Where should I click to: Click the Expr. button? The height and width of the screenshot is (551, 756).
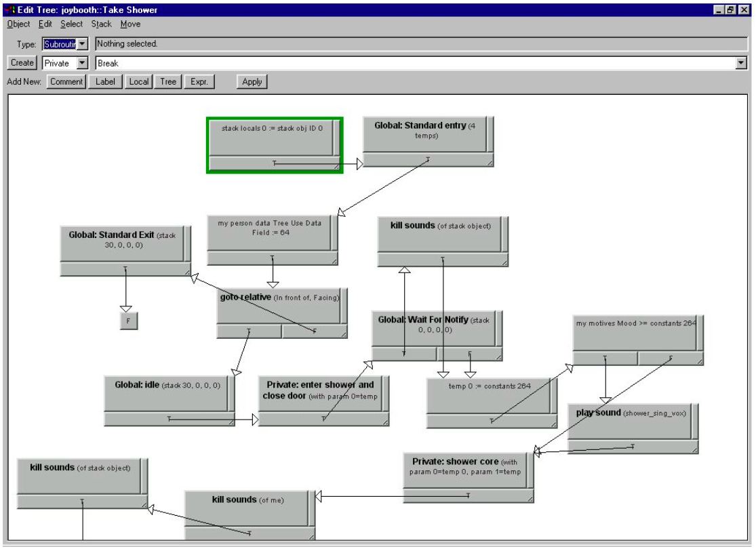(x=199, y=82)
